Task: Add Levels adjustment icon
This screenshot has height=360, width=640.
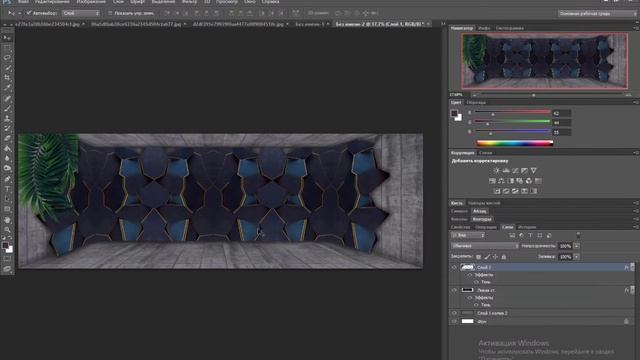Action: pos(506,171)
